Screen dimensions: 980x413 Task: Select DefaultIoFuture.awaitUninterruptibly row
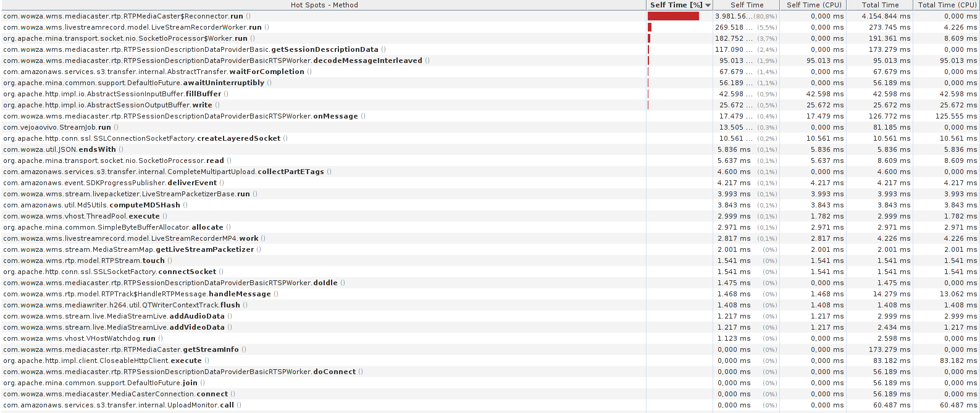point(490,83)
